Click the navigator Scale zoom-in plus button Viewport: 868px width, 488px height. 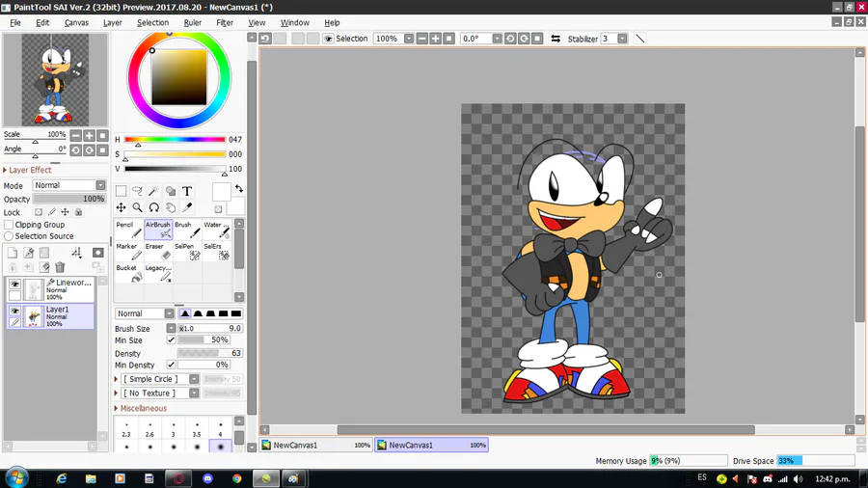[x=89, y=135]
